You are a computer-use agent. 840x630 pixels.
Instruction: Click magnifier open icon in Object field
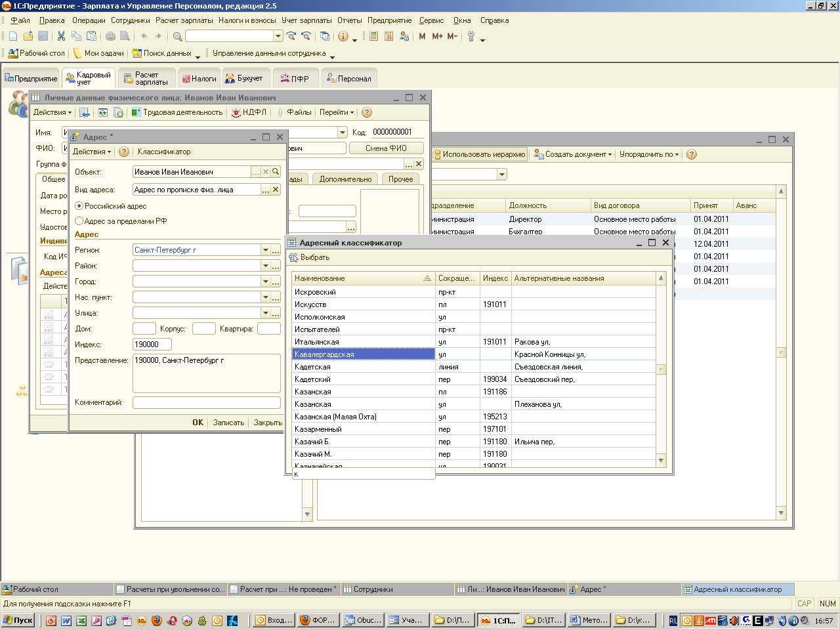(x=276, y=171)
